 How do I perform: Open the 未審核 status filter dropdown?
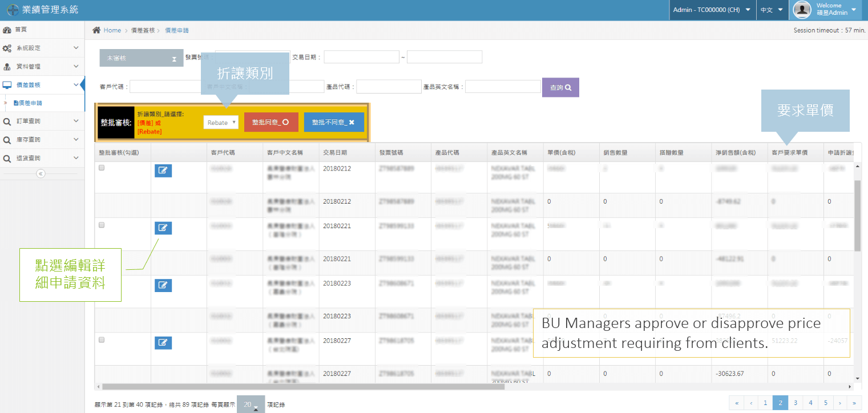(x=142, y=58)
